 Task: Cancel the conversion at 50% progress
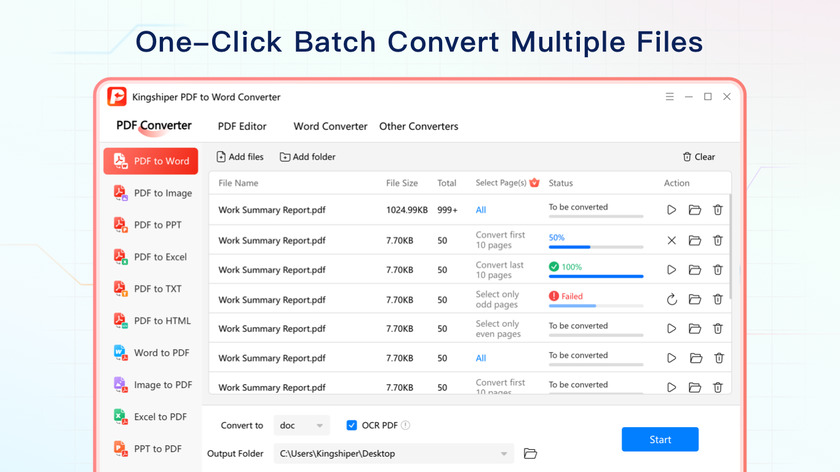(671, 241)
